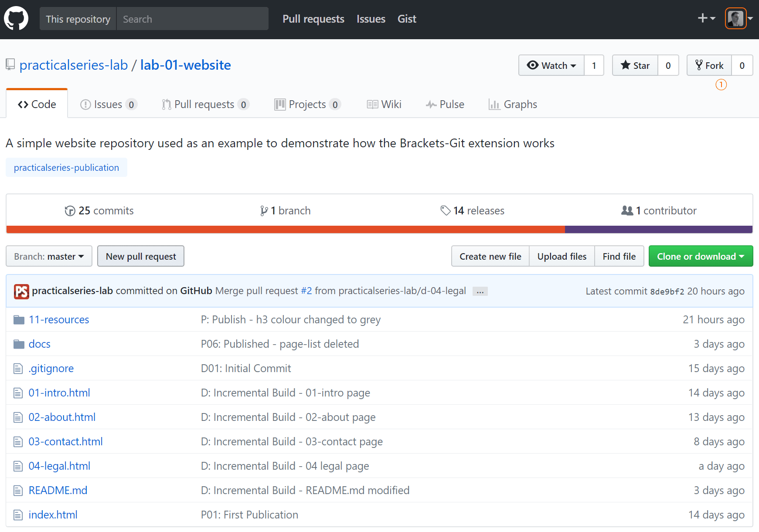
Task: Open the Clone or download dropdown
Action: [x=701, y=256]
